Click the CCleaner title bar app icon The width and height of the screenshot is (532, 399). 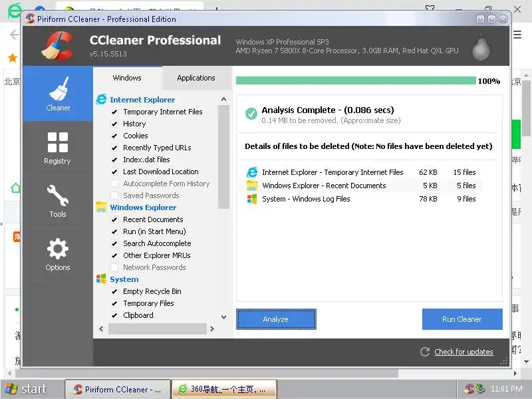click(30, 19)
